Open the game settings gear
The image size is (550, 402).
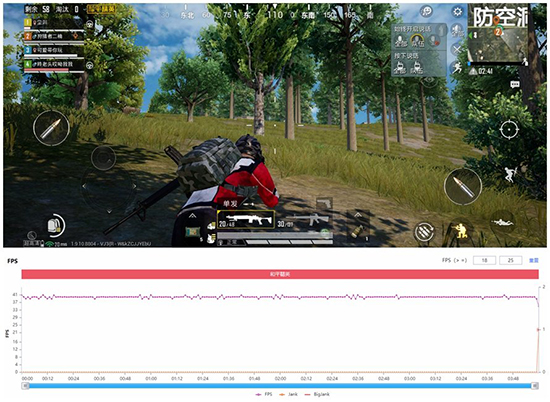click(x=457, y=12)
